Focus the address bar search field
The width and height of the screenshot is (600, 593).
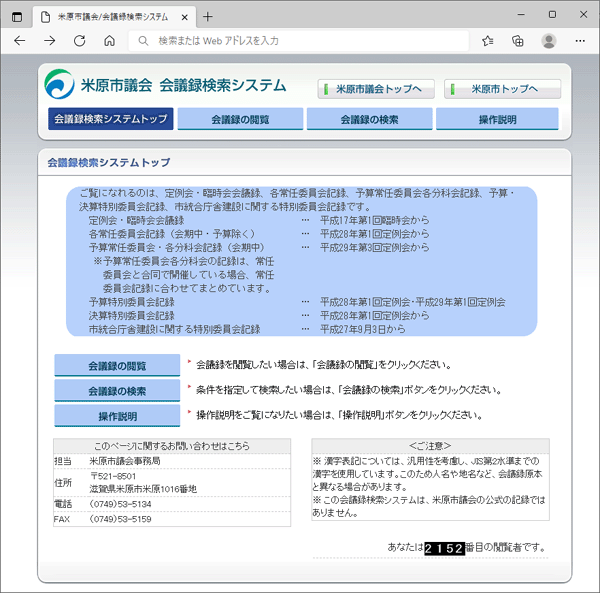298,41
